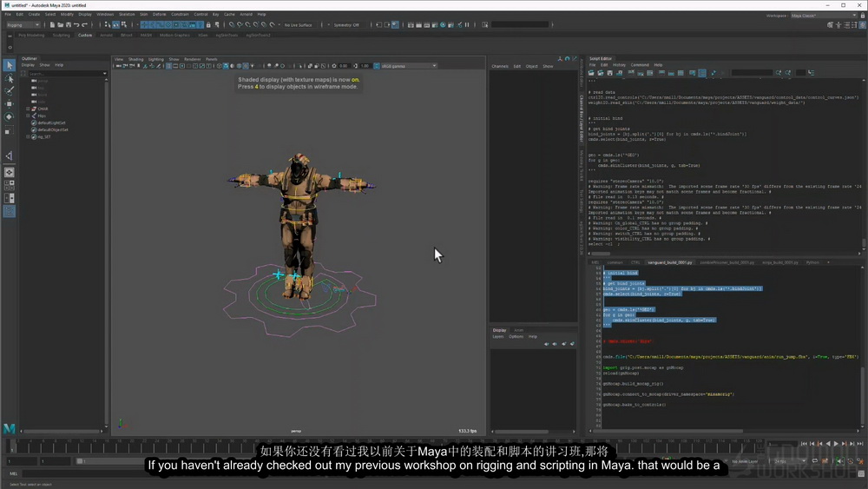The width and height of the screenshot is (868, 489).
Task: Click the Script Editor open script icon
Action: [591, 73]
